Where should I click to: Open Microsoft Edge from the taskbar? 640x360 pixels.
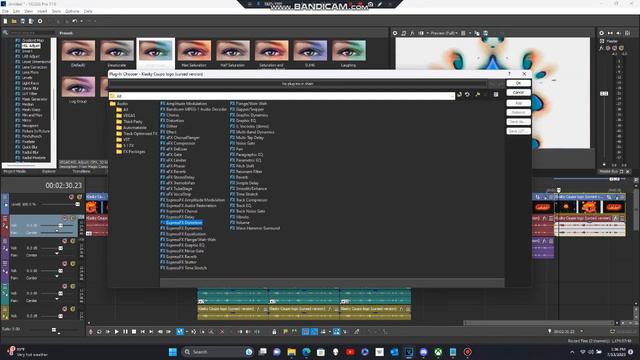tap(306, 352)
